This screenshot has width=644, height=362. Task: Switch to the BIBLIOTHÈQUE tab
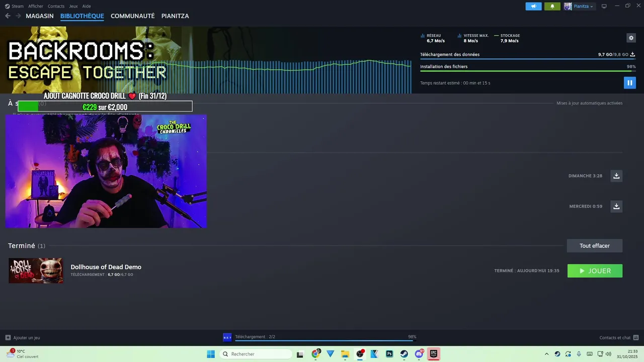[x=82, y=16]
